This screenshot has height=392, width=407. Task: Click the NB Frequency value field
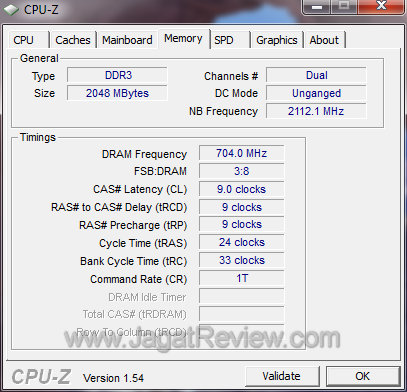tap(316, 111)
